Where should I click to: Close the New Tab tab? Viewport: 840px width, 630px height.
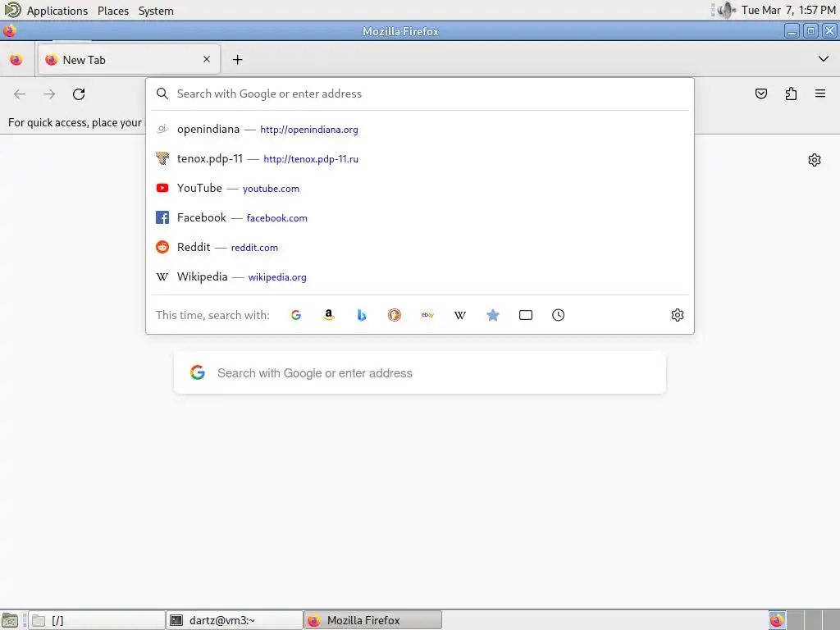click(x=207, y=59)
